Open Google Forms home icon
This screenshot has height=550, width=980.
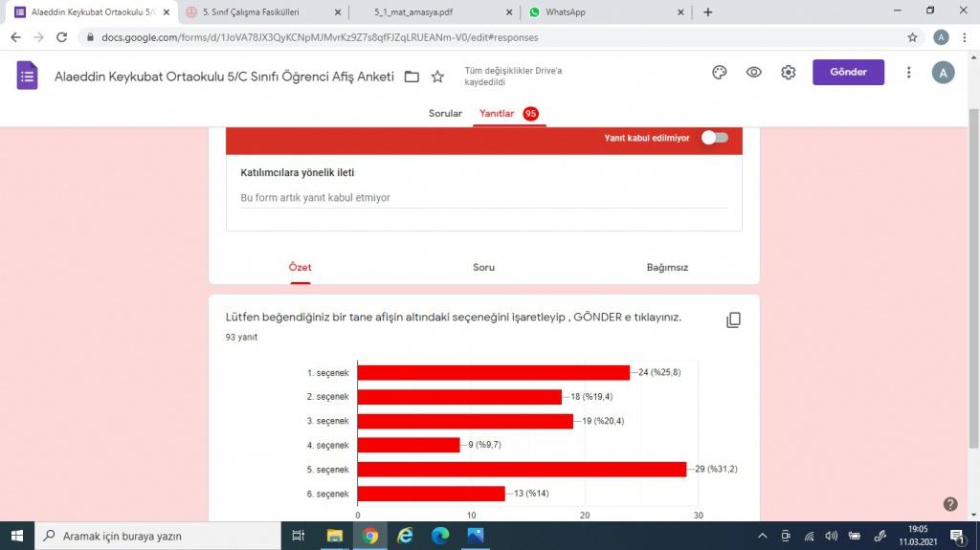pyautogui.click(x=28, y=76)
